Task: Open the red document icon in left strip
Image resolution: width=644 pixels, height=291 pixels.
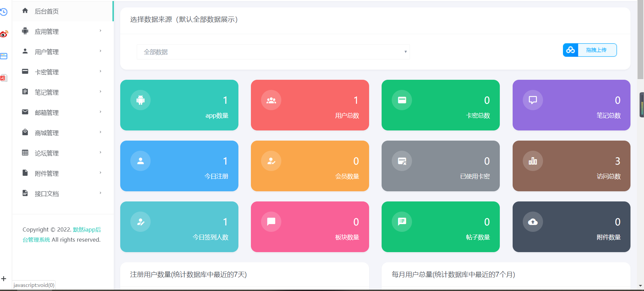Action: point(4,78)
